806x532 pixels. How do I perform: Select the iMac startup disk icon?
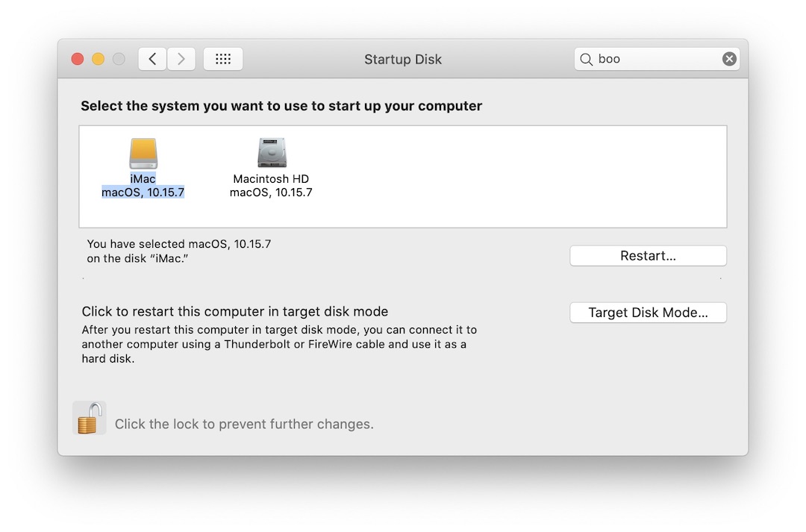(x=143, y=153)
